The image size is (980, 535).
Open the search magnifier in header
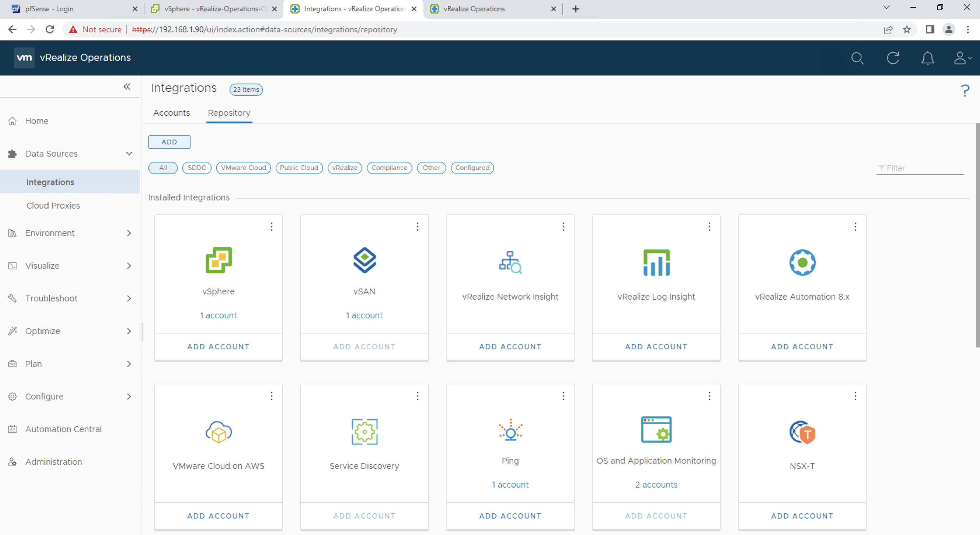tap(857, 58)
